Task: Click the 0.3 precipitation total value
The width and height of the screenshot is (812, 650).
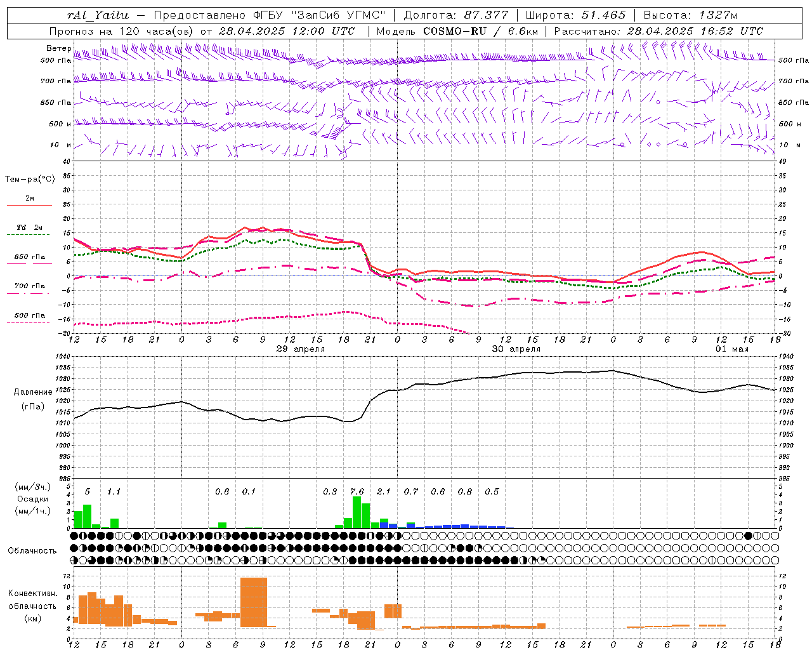Action: click(x=330, y=492)
